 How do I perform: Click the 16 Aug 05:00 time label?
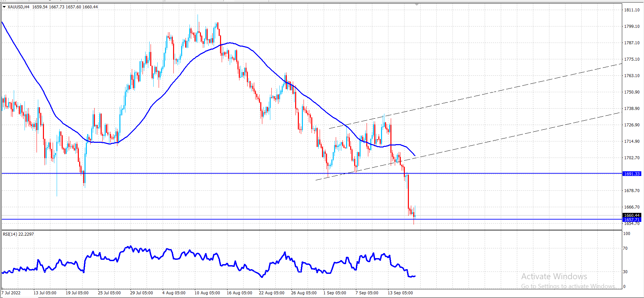tap(239, 293)
